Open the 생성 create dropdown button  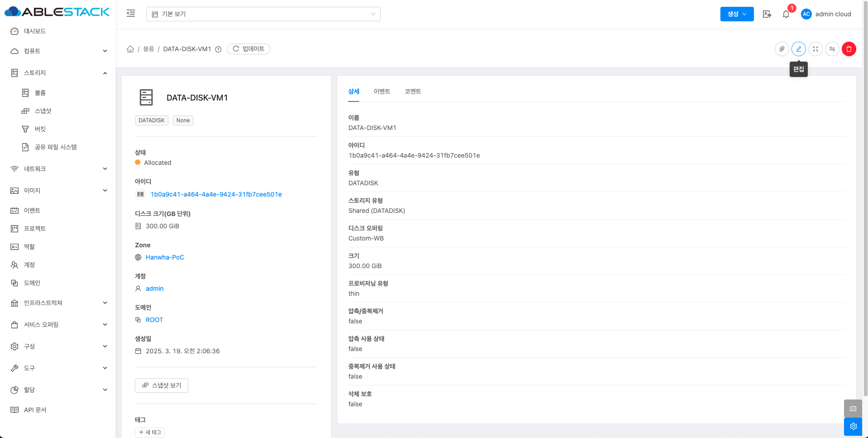[737, 14]
